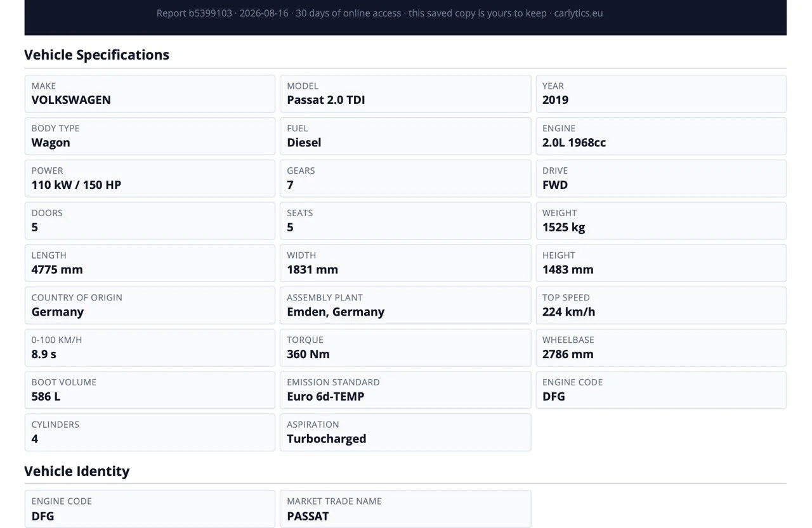Click "DFG" engine code under Vehicle Specifications
The width and height of the screenshot is (812, 528).
coord(554,397)
